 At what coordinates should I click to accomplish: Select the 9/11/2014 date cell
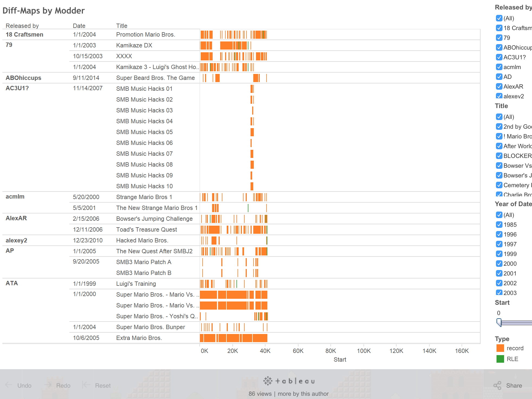click(86, 78)
